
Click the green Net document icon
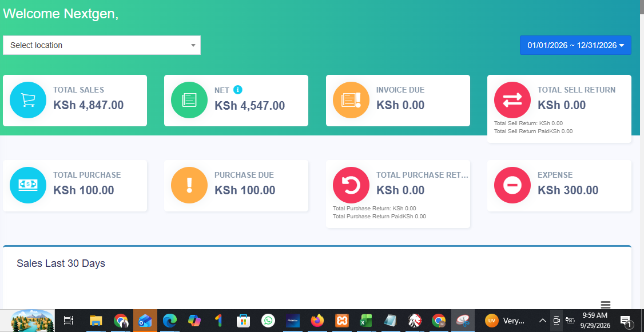(x=189, y=100)
